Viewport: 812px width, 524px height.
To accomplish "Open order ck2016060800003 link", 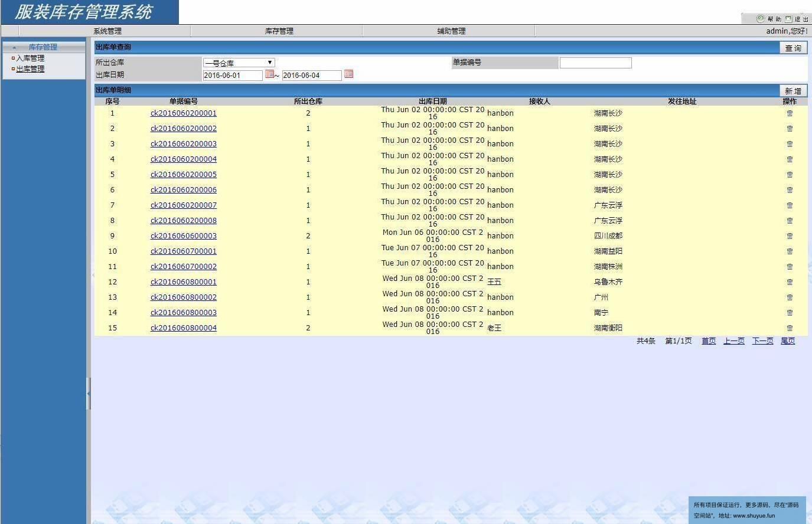I will click(184, 313).
